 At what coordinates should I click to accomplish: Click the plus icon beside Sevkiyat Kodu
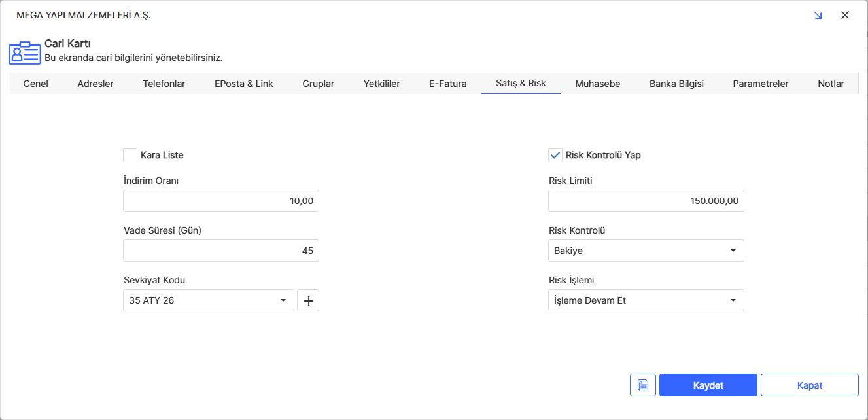[308, 300]
